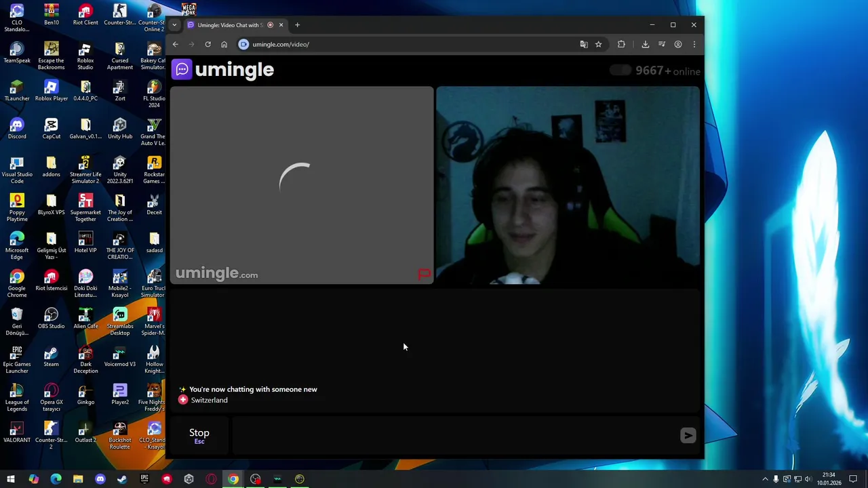This screenshot has height=488, width=868.
Task: Select the FL Studio 2024 desktop shortcut
Action: click(154, 94)
